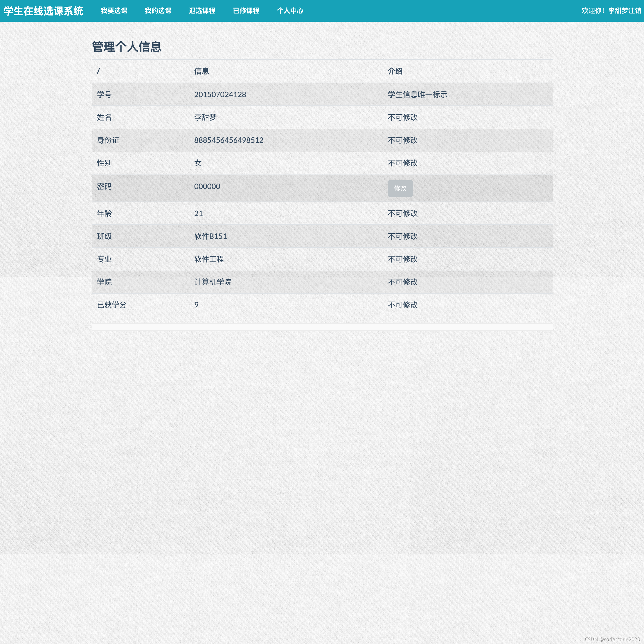Click 不可修改 in the 姓名 row
The image size is (644, 644).
(x=403, y=117)
